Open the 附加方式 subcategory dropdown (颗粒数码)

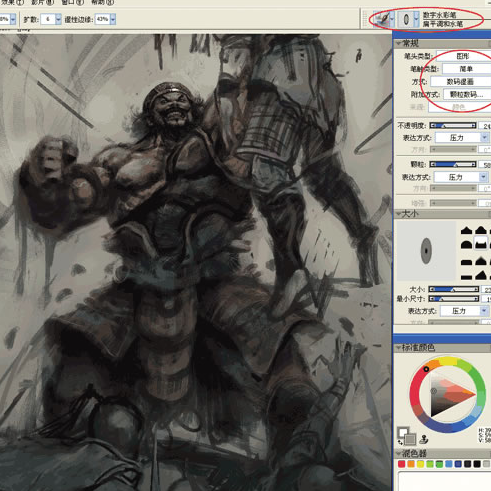point(466,94)
